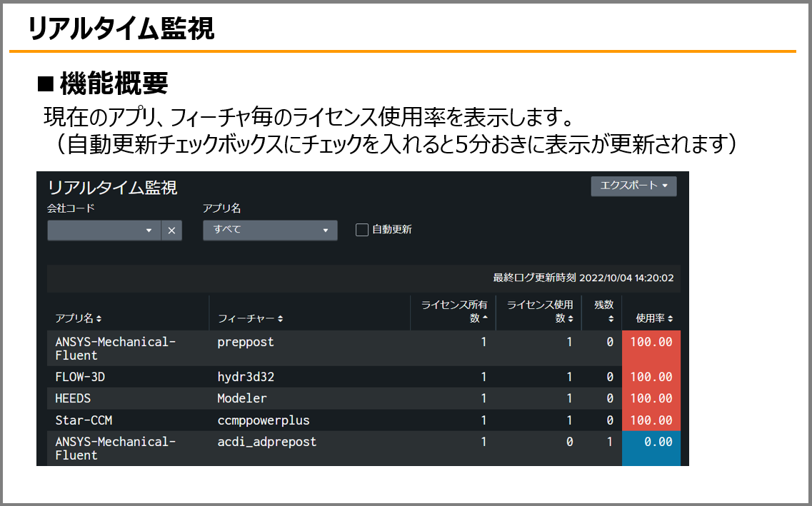Select the Modeler feature cell
The image size is (812, 506).
[309, 398]
